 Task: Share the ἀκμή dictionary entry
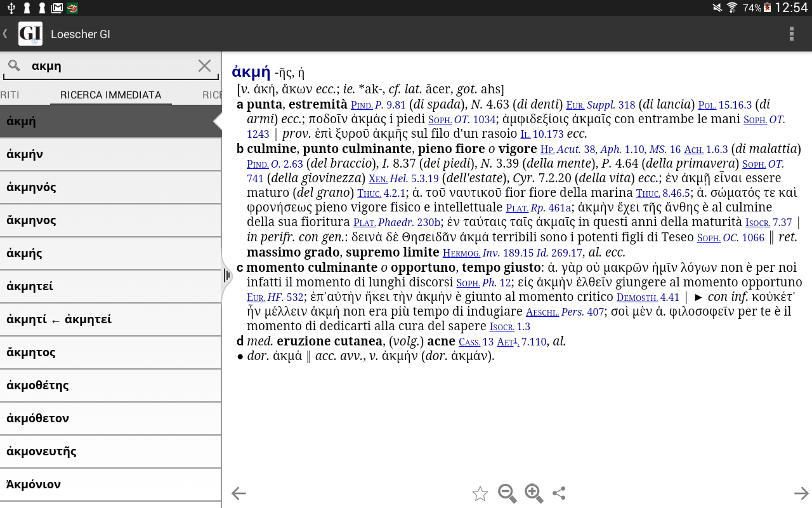559,493
